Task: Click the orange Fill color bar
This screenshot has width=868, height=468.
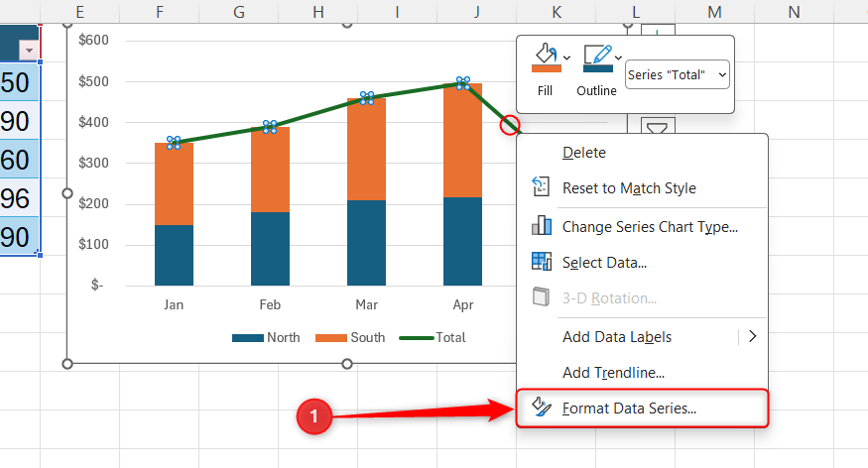Action: (x=547, y=68)
